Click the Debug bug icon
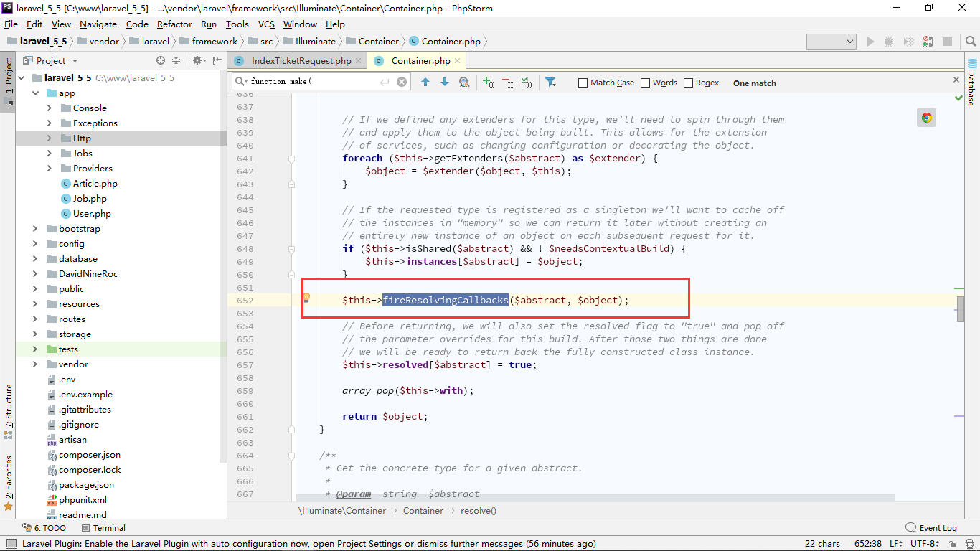 point(890,42)
